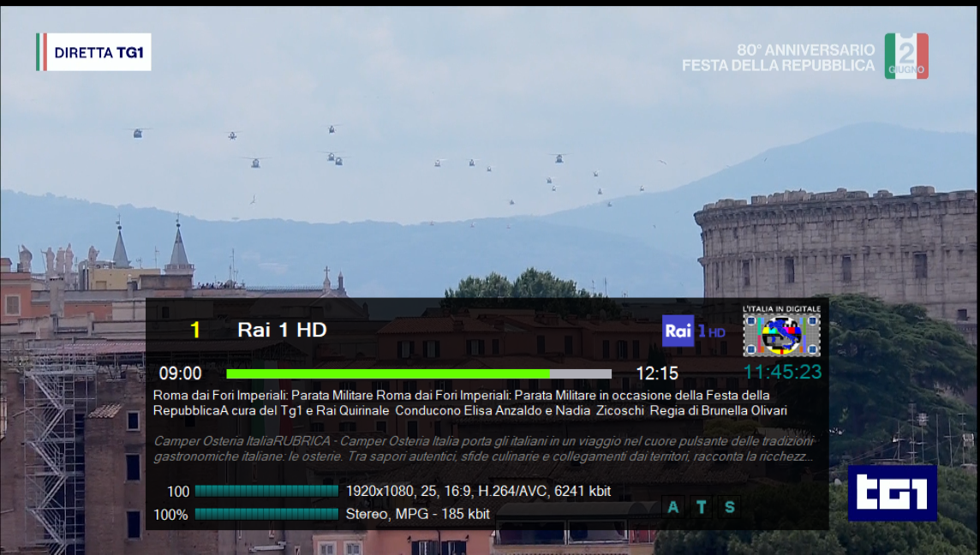Click the signal quality bar labeled 100%

click(x=266, y=515)
